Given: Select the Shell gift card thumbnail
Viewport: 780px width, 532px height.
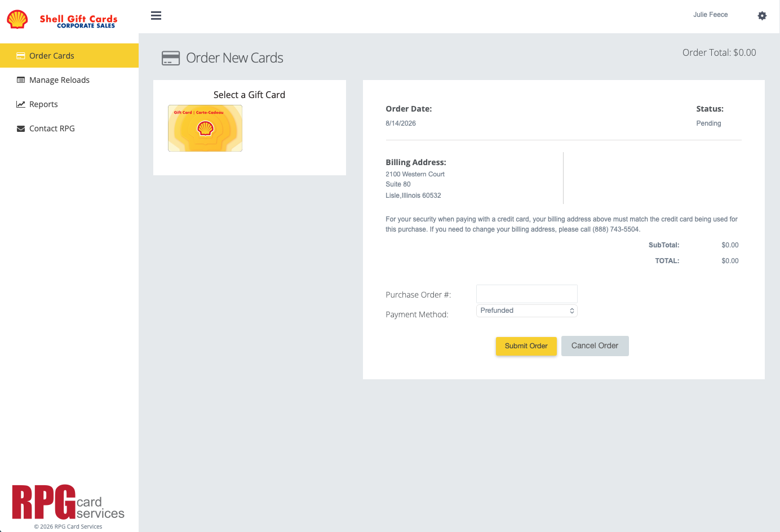Looking at the screenshot, I should [205, 128].
